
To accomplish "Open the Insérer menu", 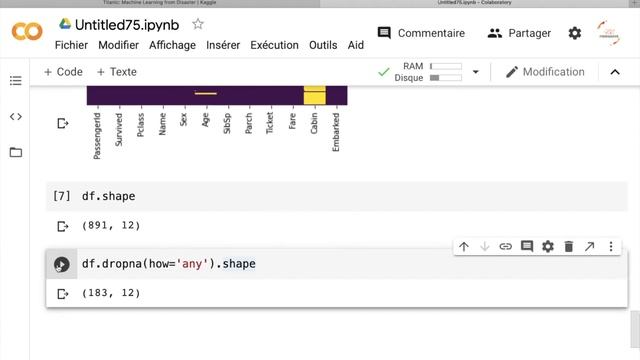I will pos(223,45).
